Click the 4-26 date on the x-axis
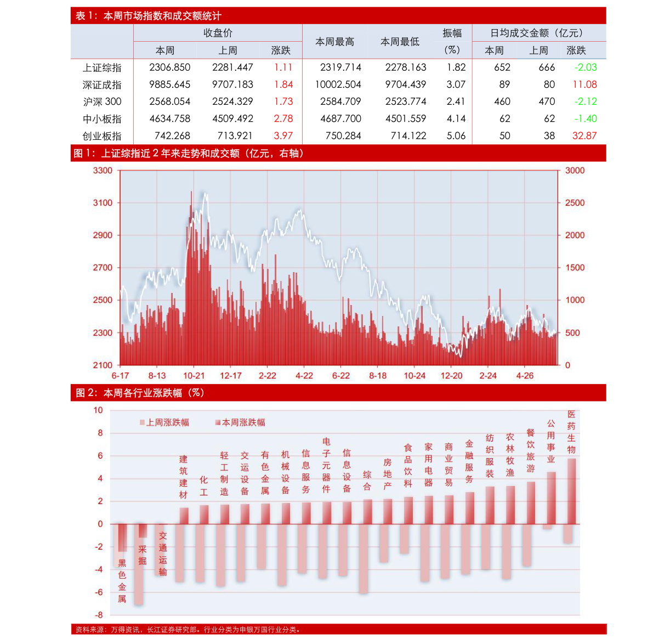 [525, 376]
